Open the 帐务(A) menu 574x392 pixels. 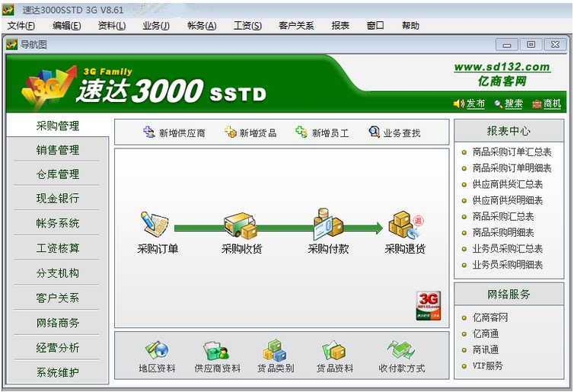pyautogui.click(x=202, y=26)
